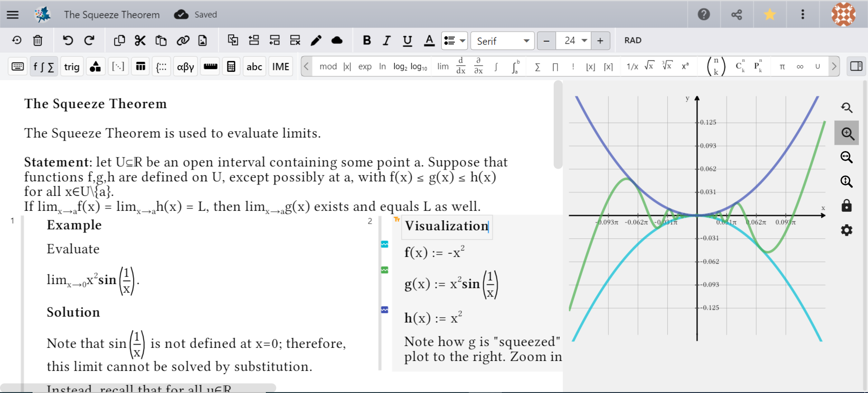The image size is (868, 393).
Task: Click the insert row below icon
Action: coord(274,40)
